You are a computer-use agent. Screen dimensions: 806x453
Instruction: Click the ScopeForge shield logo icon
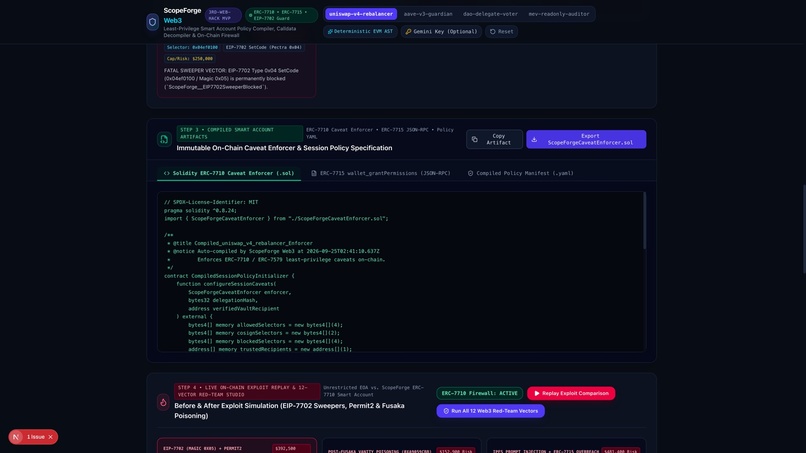coord(152,22)
